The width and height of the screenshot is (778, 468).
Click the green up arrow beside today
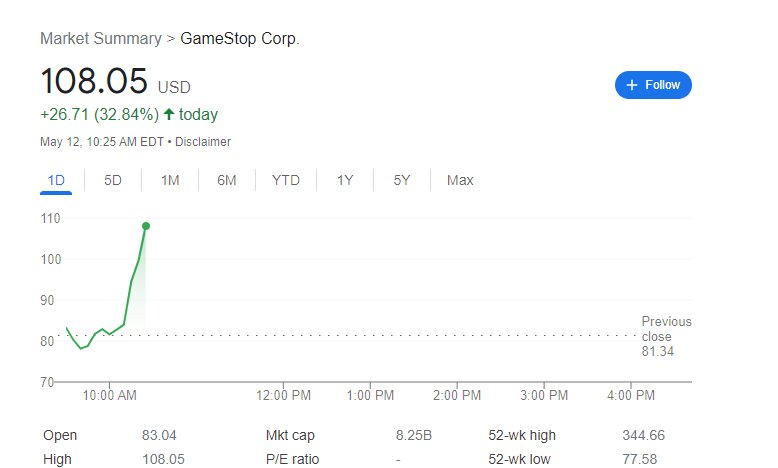[x=169, y=114]
